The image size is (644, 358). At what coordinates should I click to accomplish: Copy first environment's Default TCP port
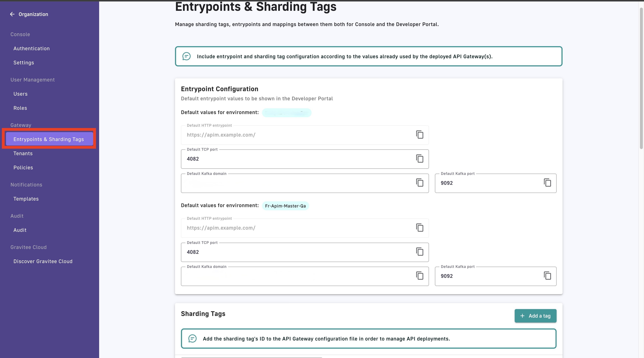point(419,159)
